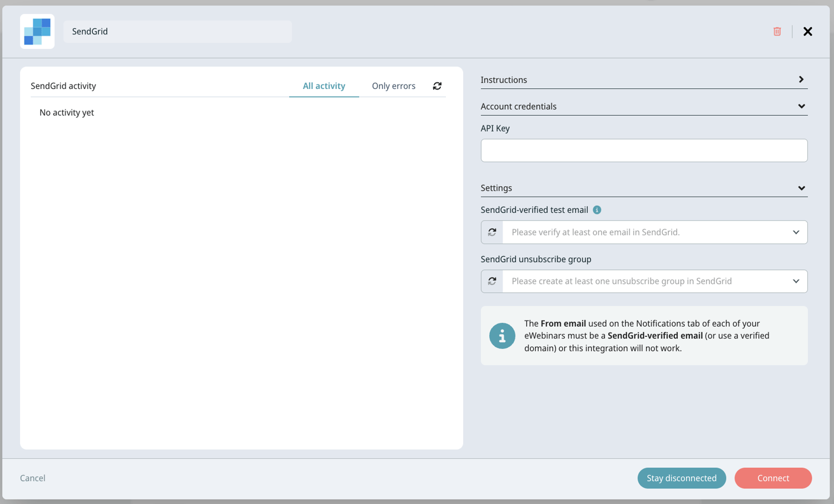Dismiss the dialog with the X icon
The width and height of the screenshot is (834, 504).
(807, 31)
